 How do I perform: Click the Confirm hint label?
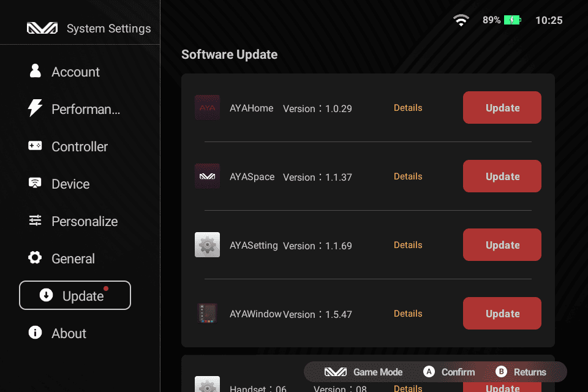click(x=458, y=372)
